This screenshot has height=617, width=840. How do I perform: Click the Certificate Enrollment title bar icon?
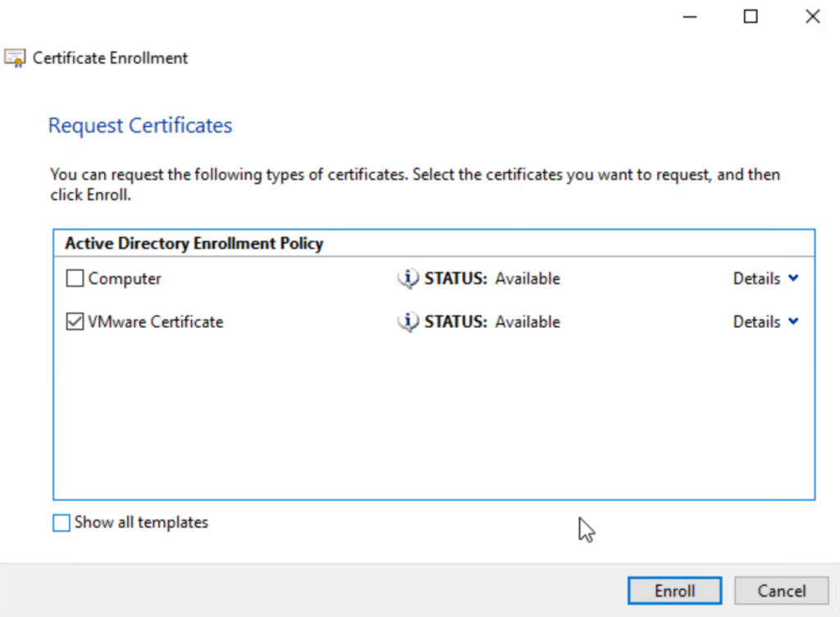point(15,58)
